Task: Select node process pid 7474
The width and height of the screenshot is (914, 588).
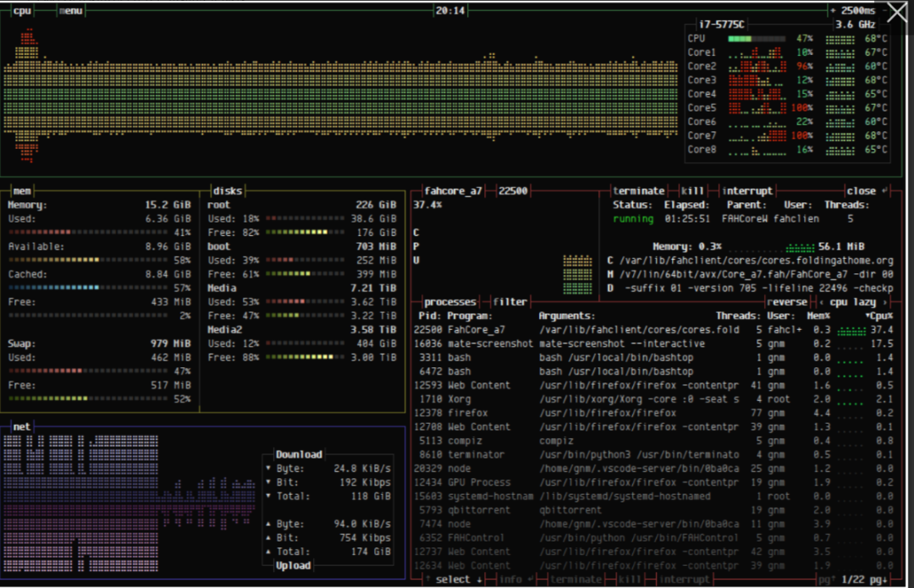Action: tap(653, 524)
